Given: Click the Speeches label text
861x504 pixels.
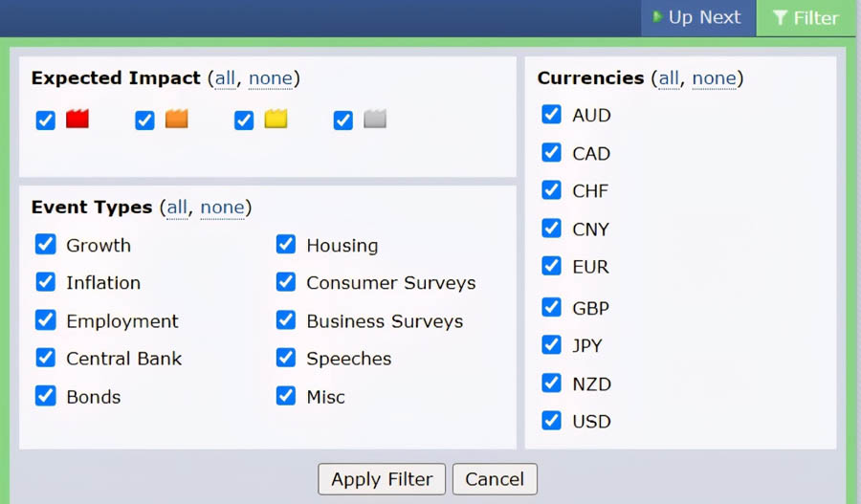Looking at the screenshot, I should 349,359.
